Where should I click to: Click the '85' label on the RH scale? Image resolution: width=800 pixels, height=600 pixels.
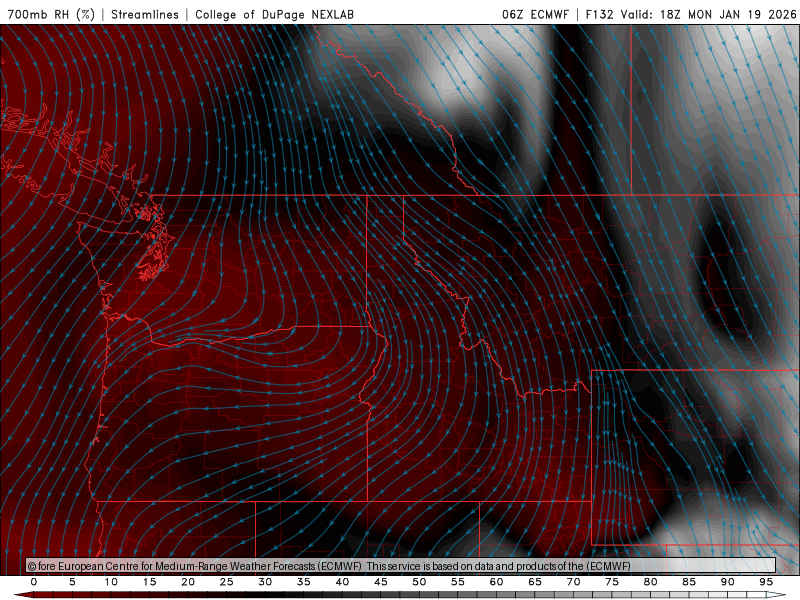[689, 582]
